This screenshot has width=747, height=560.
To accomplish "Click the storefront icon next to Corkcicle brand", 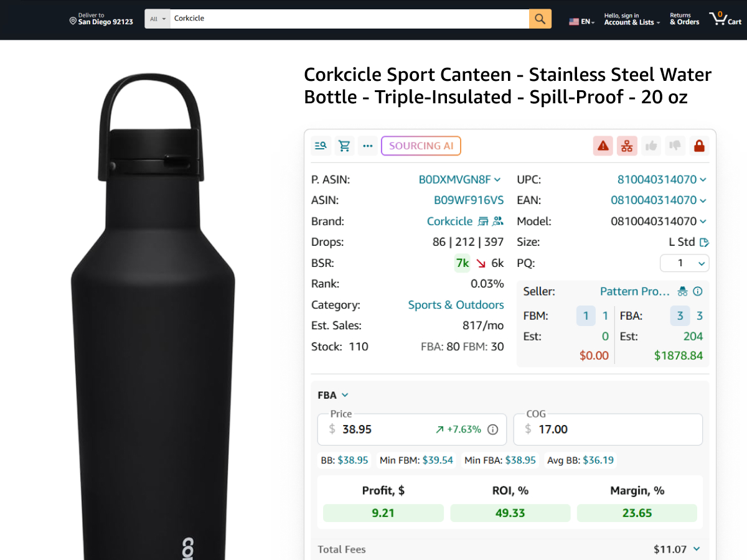I will click(484, 222).
